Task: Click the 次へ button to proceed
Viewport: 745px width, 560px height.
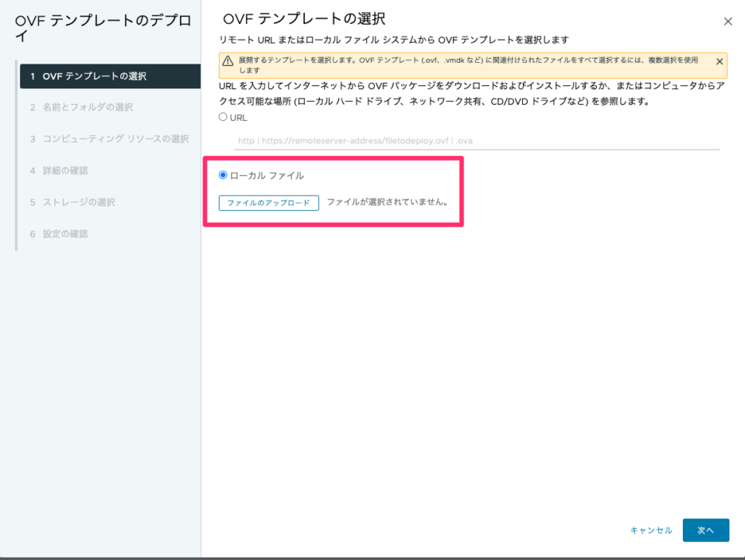Action: pyautogui.click(x=705, y=530)
